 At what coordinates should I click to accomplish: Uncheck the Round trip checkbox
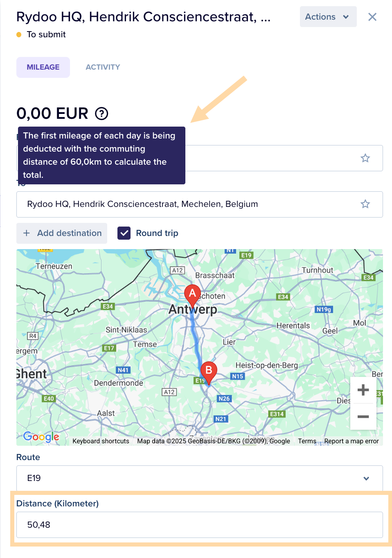pos(124,233)
